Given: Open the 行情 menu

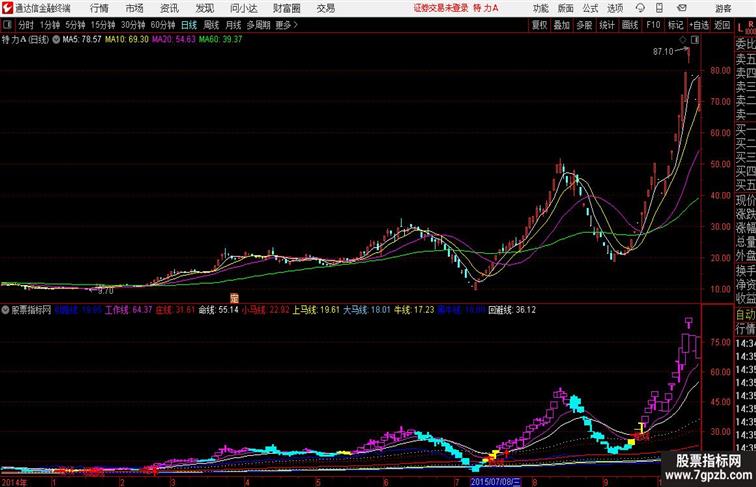Looking at the screenshot, I should click(99, 8).
